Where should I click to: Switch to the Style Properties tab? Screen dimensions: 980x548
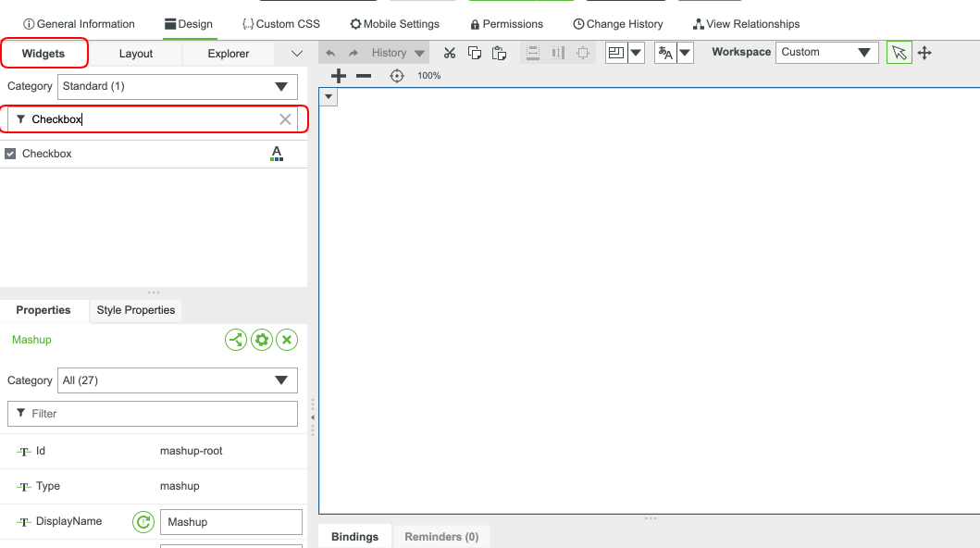point(136,310)
